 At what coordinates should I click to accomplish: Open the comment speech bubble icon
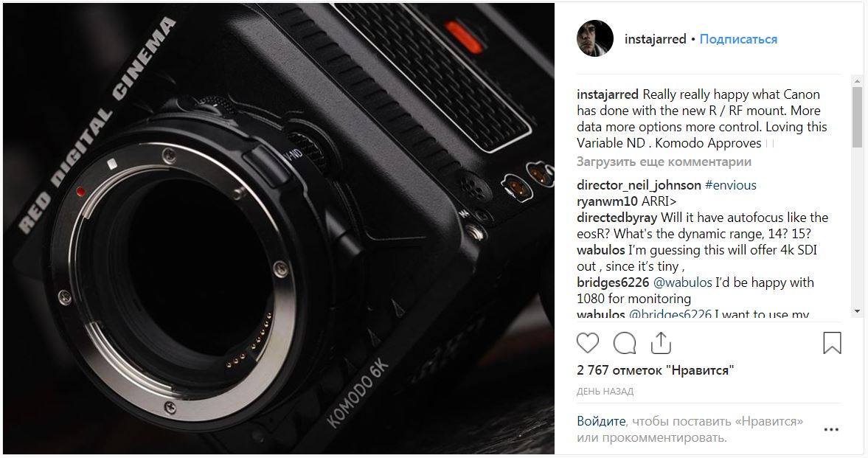(x=625, y=344)
